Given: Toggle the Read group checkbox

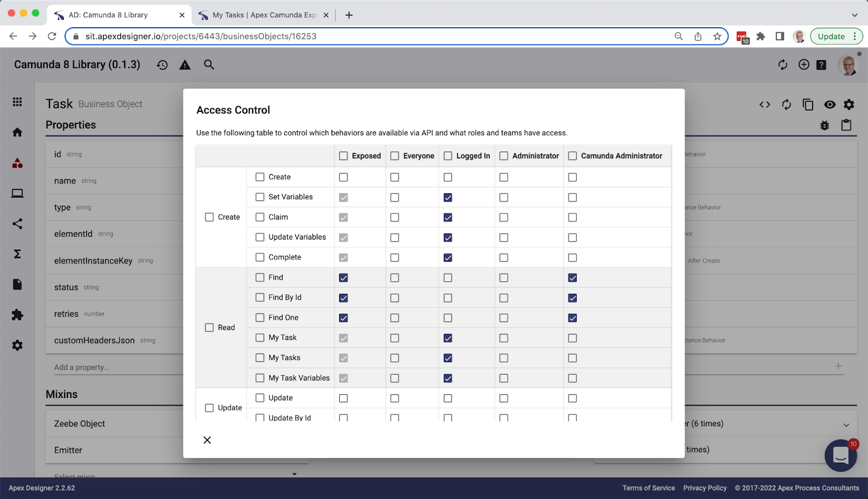Looking at the screenshot, I should pos(209,327).
